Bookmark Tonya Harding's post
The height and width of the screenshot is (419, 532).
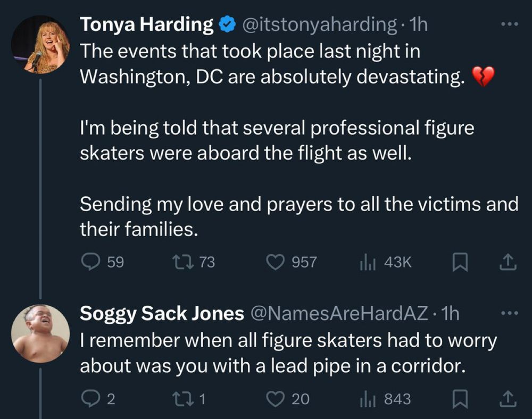tap(461, 262)
